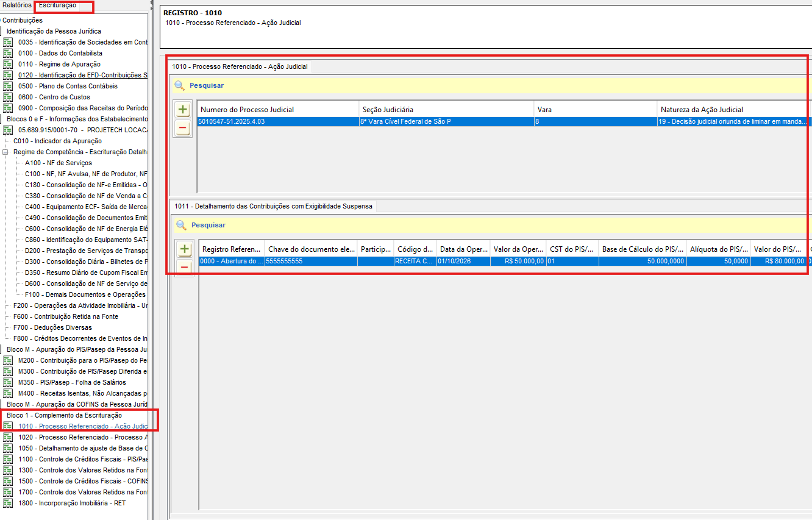
Task: Click the 19 - Decisão judicial natureza cell
Action: coord(733,121)
